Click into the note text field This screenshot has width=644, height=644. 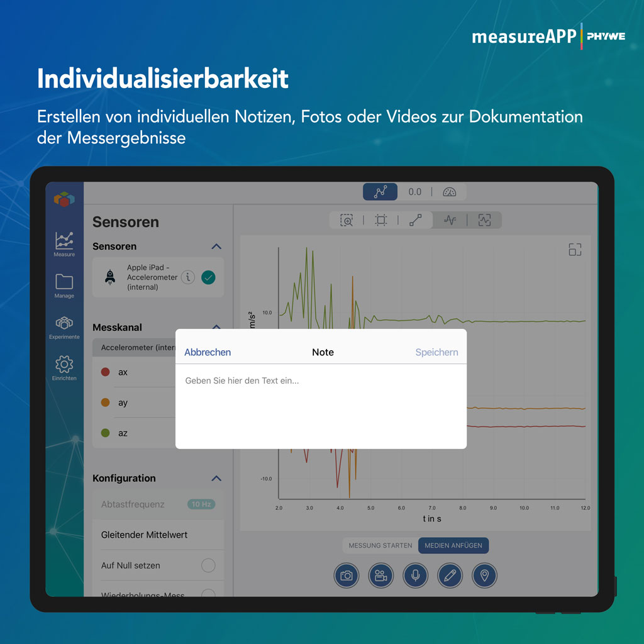point(321,406)
